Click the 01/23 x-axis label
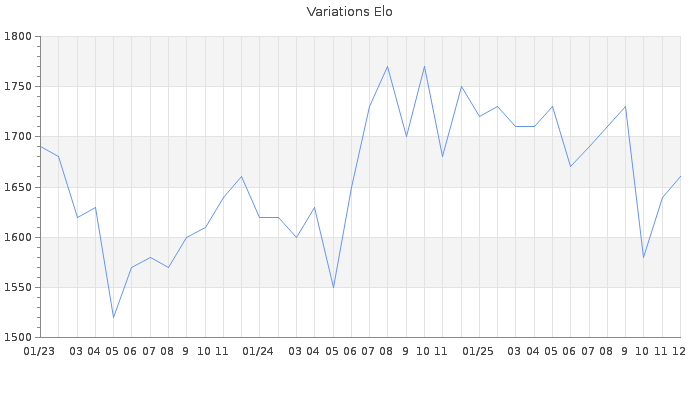The image size is (700, 400). tap(39, 351)
